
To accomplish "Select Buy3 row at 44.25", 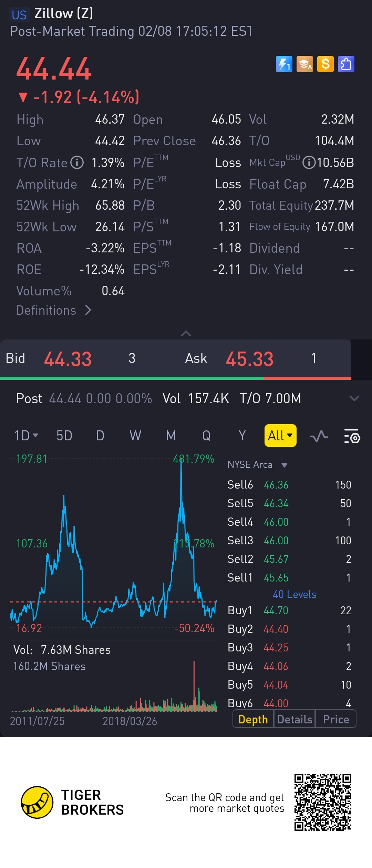I will [x=289, y=648].
